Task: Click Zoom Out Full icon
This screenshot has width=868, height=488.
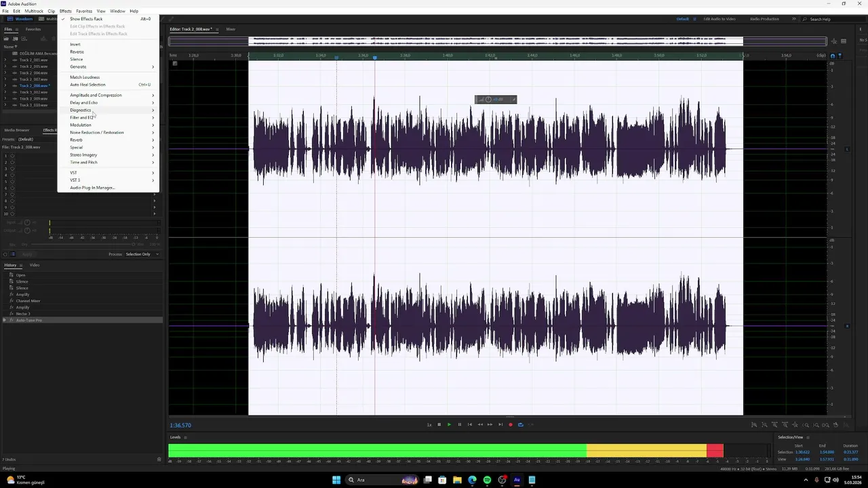Action: click(x=795, y=425)
